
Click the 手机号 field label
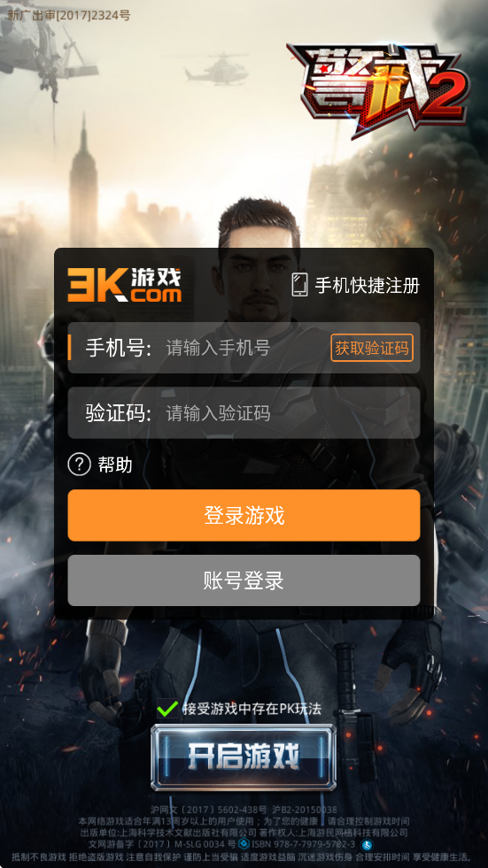pos(119,348)
